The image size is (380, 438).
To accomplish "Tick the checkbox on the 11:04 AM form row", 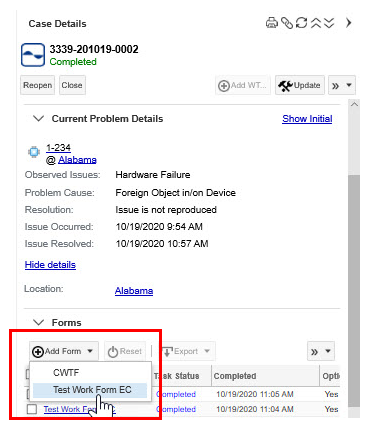I will pyautogui.click(x=32, y=409).
